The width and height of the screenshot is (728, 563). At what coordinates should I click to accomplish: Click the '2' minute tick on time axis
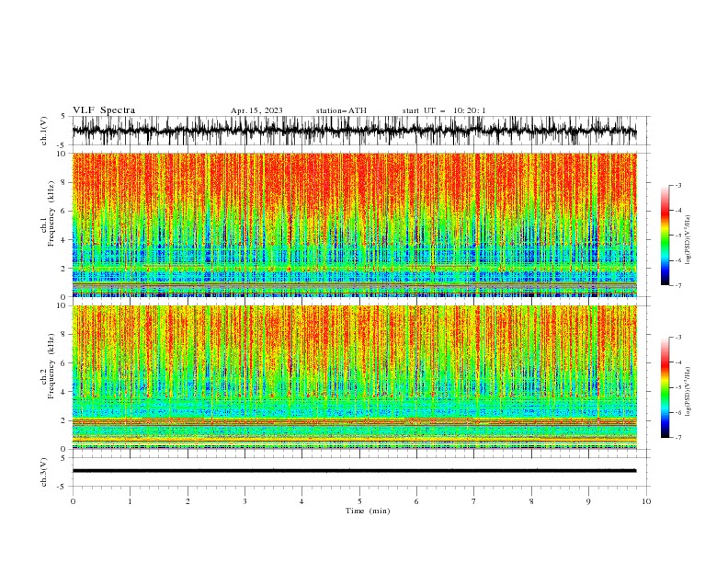point(188,501)
